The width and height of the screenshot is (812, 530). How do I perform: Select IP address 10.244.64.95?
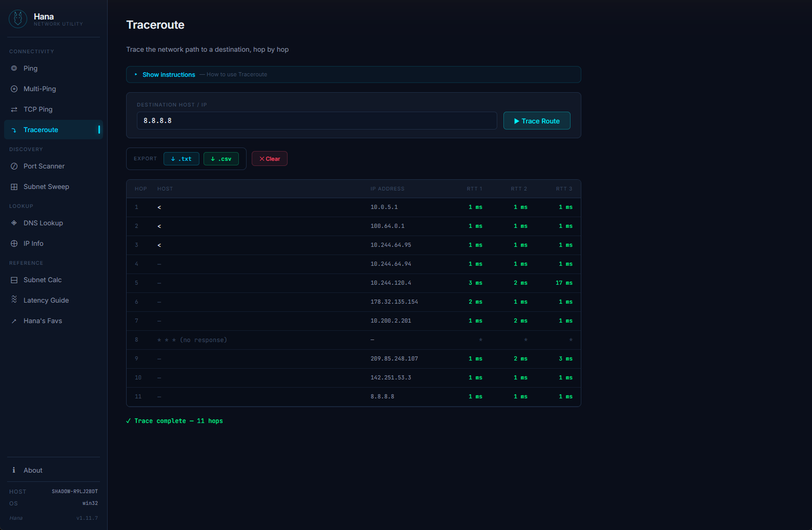[x=391, y=245]
